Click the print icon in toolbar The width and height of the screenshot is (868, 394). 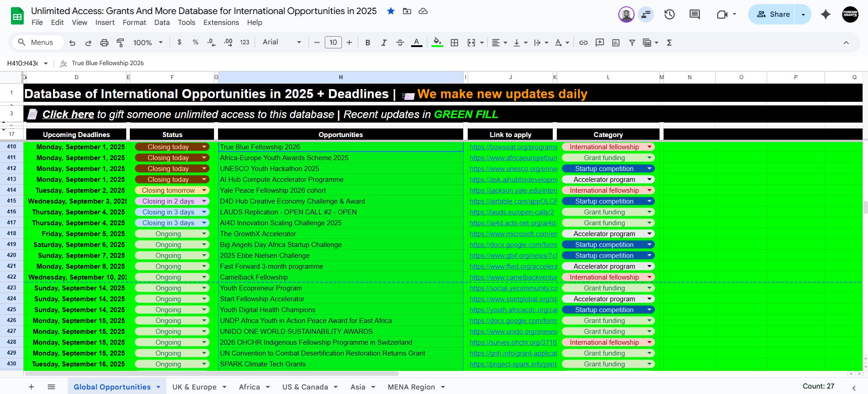[104, 43]
